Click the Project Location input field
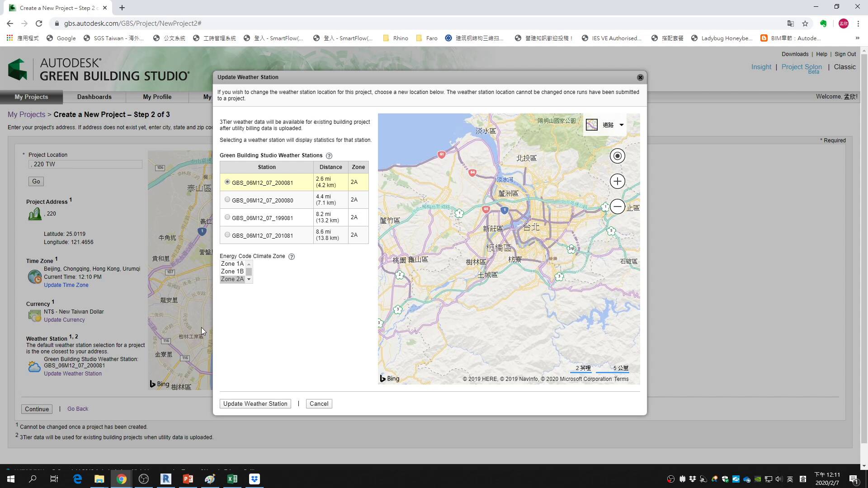This screenshot has width=868, height=488. tap(85, 164)
